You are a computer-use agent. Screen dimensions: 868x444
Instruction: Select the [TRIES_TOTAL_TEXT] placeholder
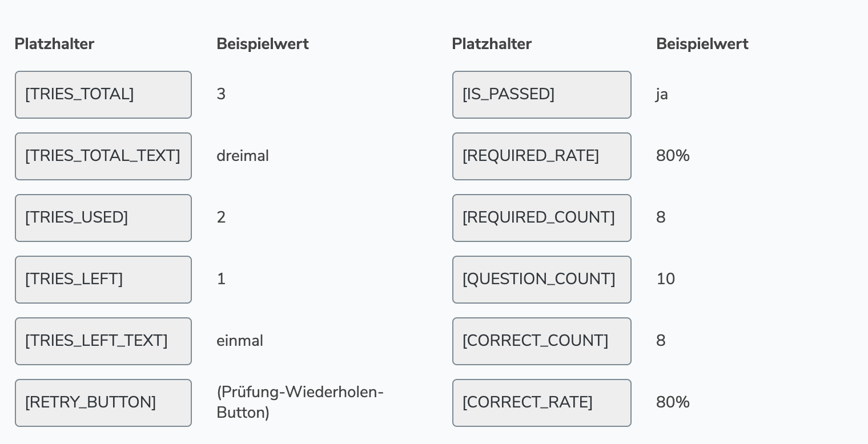click(103, 156)
